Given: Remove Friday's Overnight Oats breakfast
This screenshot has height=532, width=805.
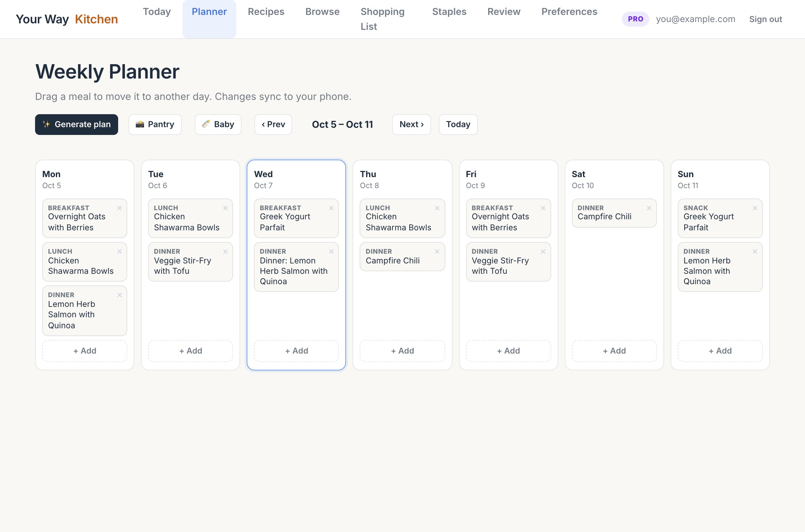Looking at the screenshot, I should [x=543, y=208].
